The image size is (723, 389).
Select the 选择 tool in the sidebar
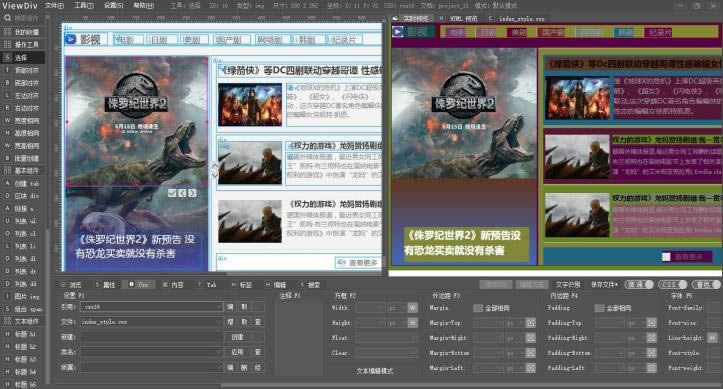pyautogui.click(x=23, y=58)
